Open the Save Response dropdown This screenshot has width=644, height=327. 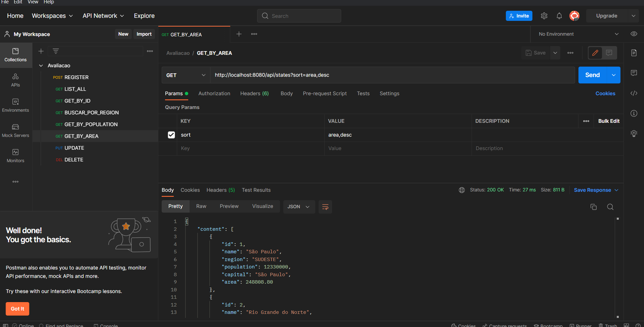click(x=596, y=190)
